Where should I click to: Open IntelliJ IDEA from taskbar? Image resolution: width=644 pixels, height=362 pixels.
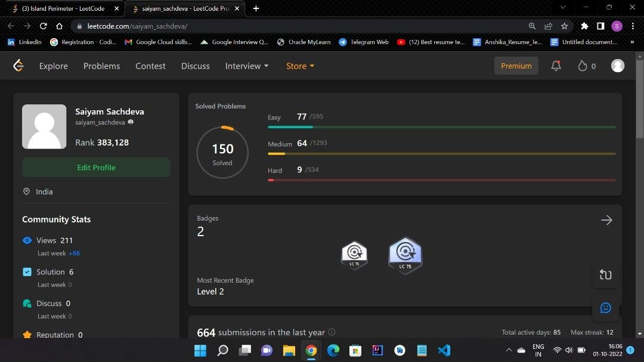tap(377, 350)
